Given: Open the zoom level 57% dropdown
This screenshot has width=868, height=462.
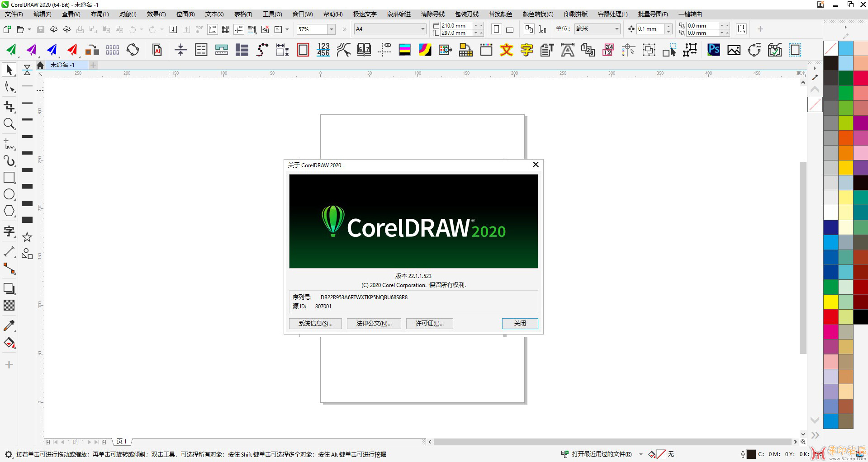Looking at the screenshot, I should coord(332,29).
